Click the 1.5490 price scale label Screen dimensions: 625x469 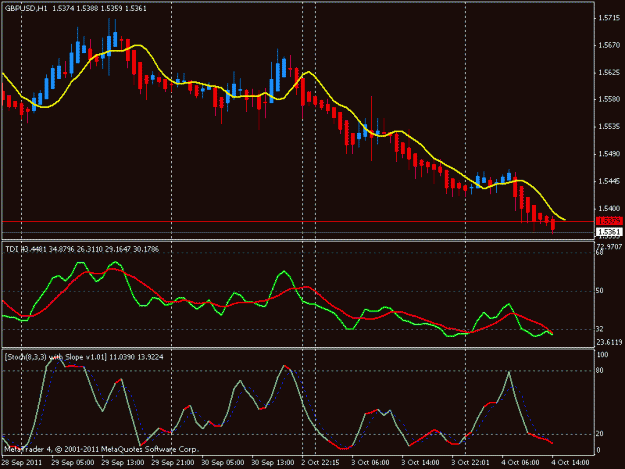coord(609,154)
